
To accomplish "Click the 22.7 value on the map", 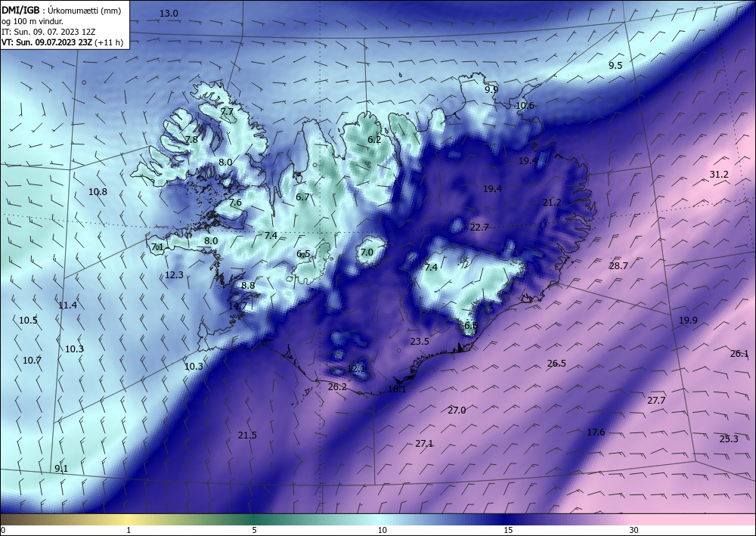I will 479,228.
